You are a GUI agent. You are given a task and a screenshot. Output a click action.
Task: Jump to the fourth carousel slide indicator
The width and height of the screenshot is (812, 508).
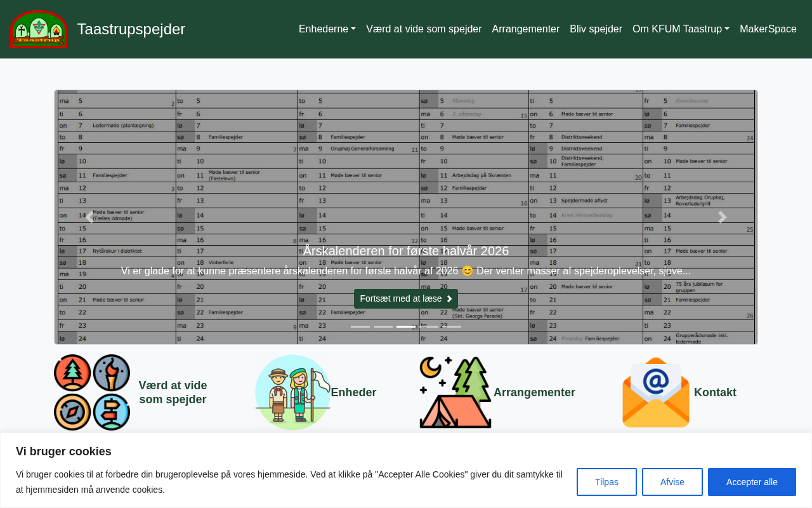pos(429,326)
